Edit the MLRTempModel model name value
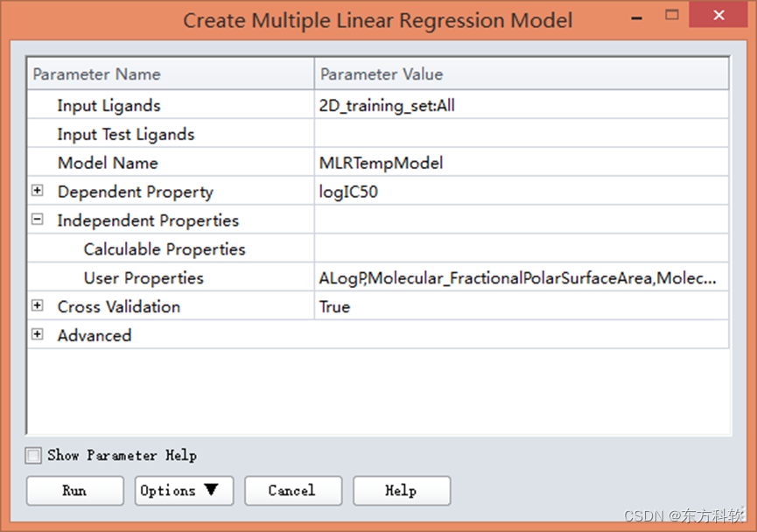 [x=522, y=162]
